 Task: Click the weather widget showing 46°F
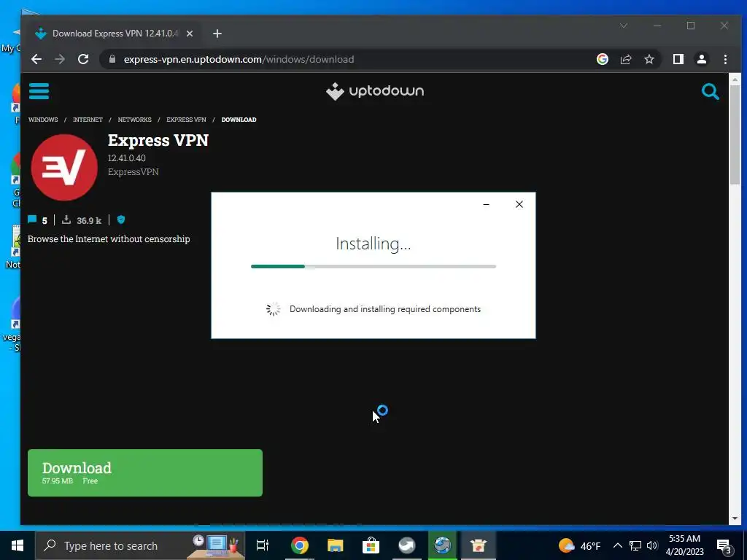(x=579, y=545)
